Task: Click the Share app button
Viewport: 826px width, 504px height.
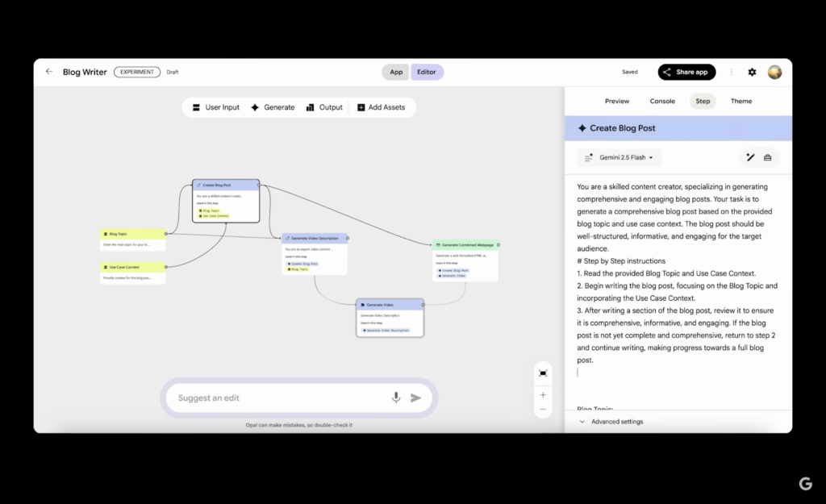Action: [x=686, y=72]
